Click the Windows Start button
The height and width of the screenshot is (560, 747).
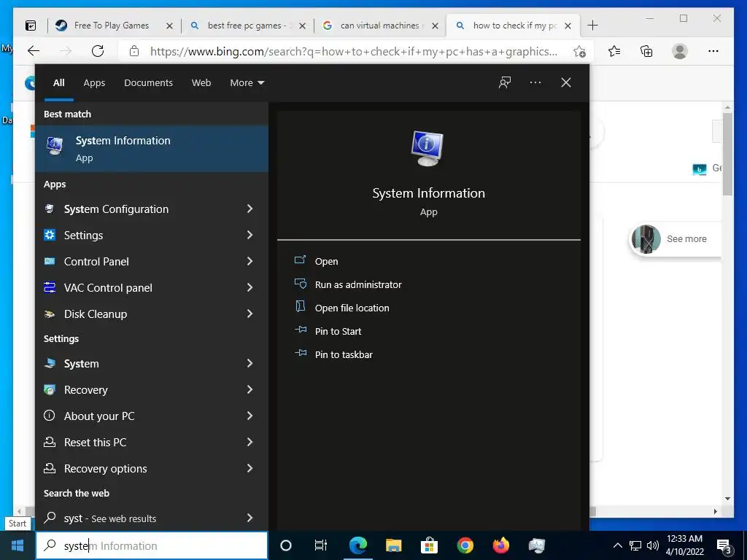pyautogui.click(x=18, y=545)
